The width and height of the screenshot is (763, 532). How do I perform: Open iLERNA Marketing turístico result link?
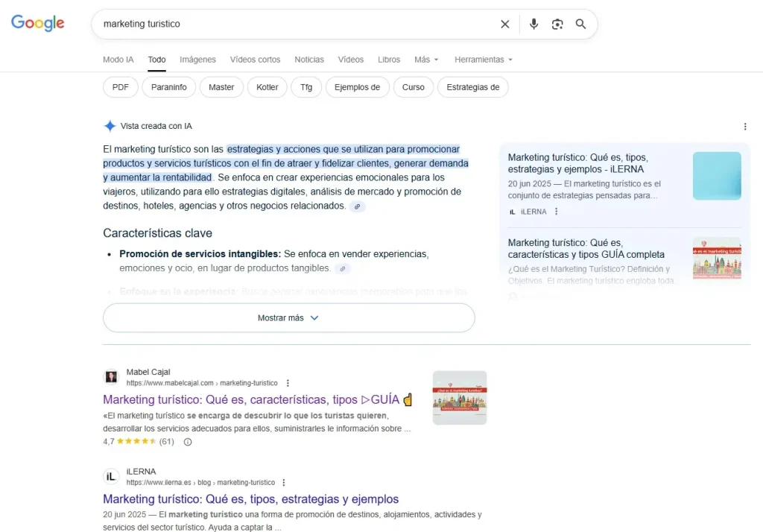250,499
